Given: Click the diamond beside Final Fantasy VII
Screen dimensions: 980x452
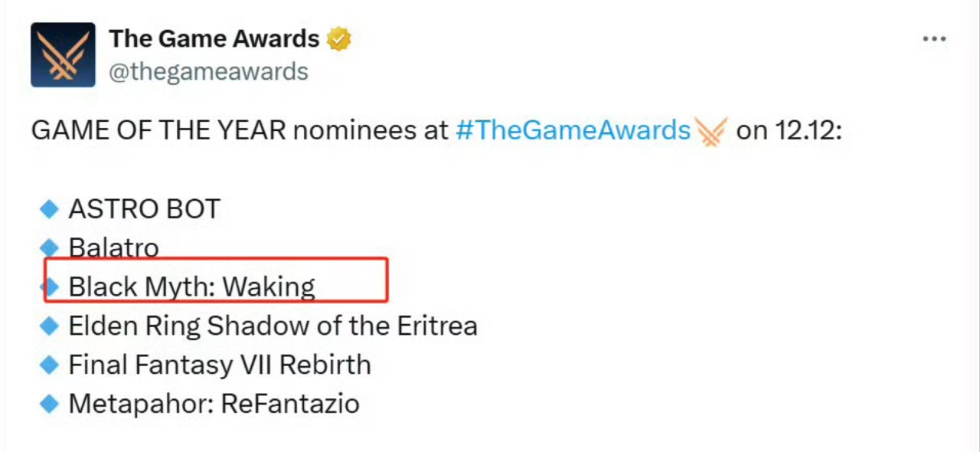Looking at the screenshot, I should [49, 365].
